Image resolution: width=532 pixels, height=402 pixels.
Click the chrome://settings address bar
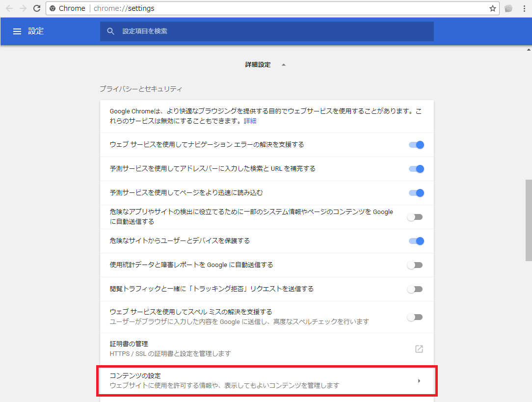point(271,8)
